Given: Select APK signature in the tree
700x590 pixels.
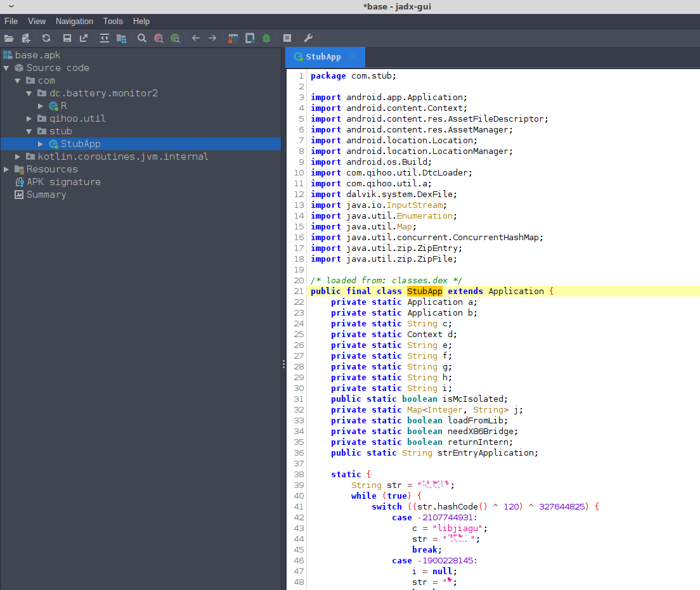Looking at the screenshot, I should click(63, 182).
